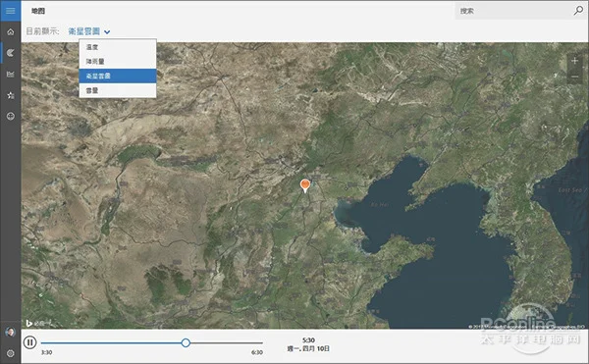Zoom in with the map plus button

tap(574, 61)
